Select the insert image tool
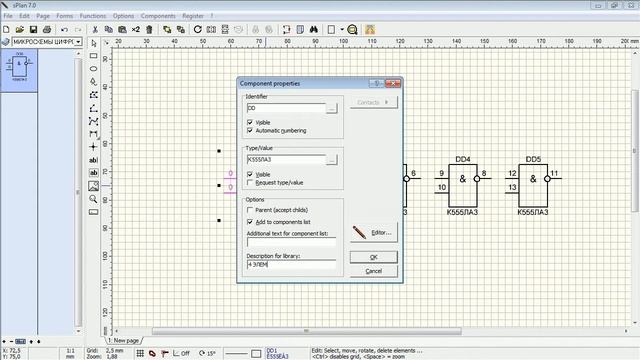 93,186
